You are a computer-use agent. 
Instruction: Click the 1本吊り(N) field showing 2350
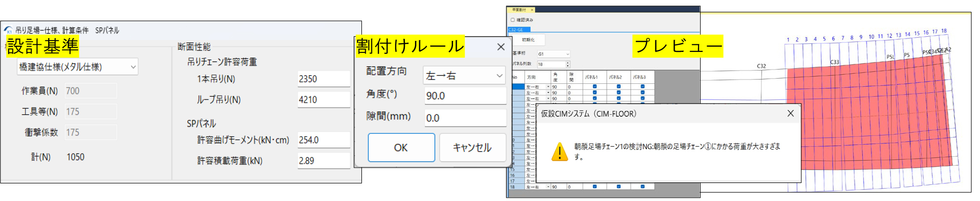323,79
